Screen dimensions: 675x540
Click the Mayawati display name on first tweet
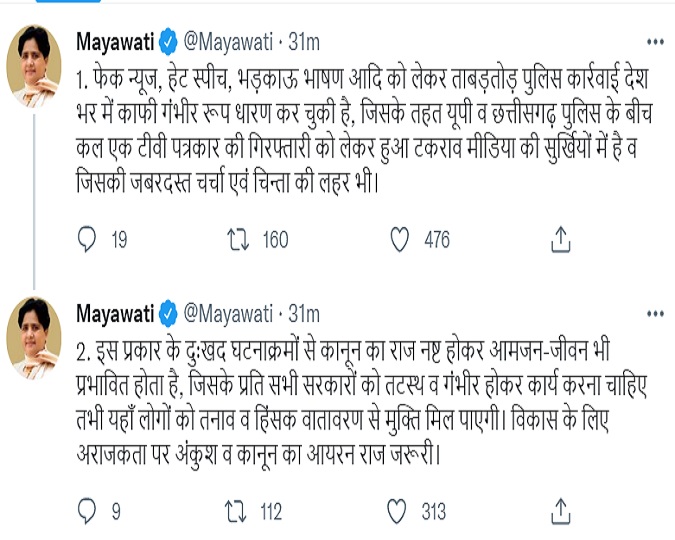click(114, 42)
